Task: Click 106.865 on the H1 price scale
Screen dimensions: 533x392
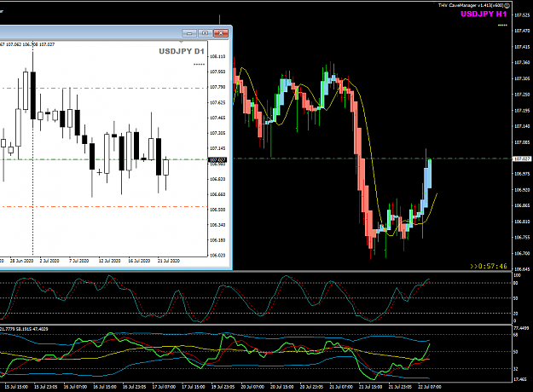Action: (522, 205)
